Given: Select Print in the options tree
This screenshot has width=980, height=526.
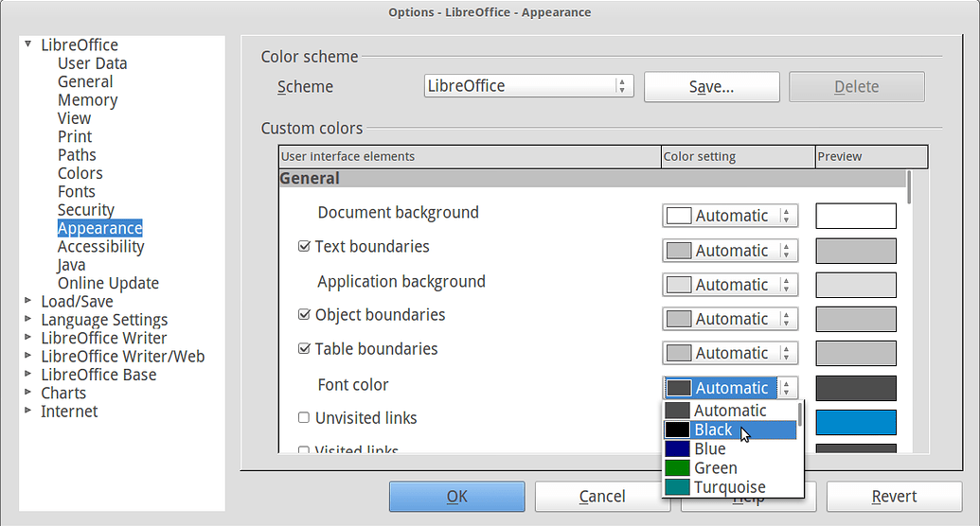Looking at the screenshot, I should (x=75, y=136).
